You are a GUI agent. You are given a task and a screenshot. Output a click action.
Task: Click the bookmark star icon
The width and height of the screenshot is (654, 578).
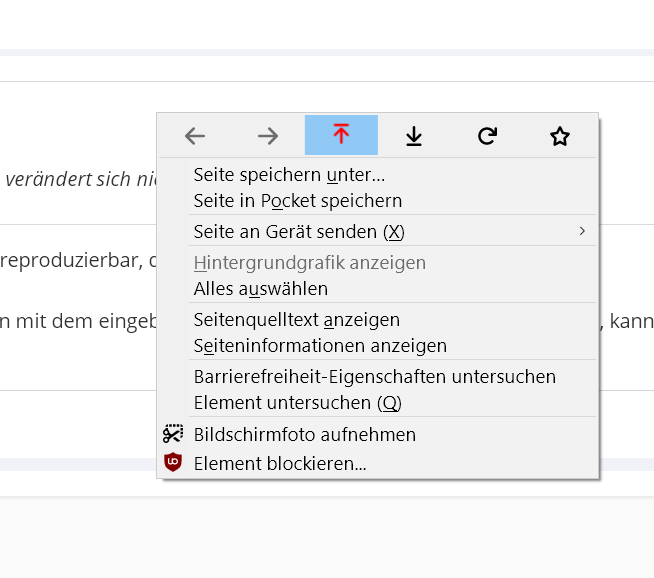[560, 136]
